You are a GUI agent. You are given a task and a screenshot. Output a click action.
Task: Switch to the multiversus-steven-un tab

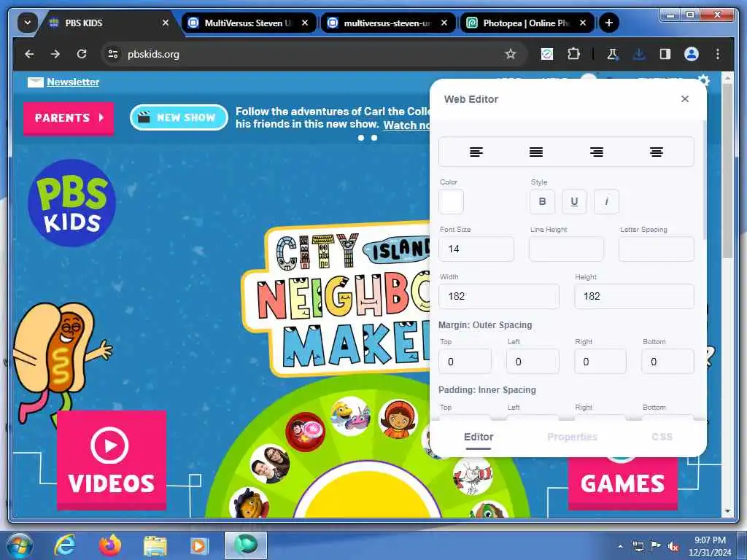388,23
